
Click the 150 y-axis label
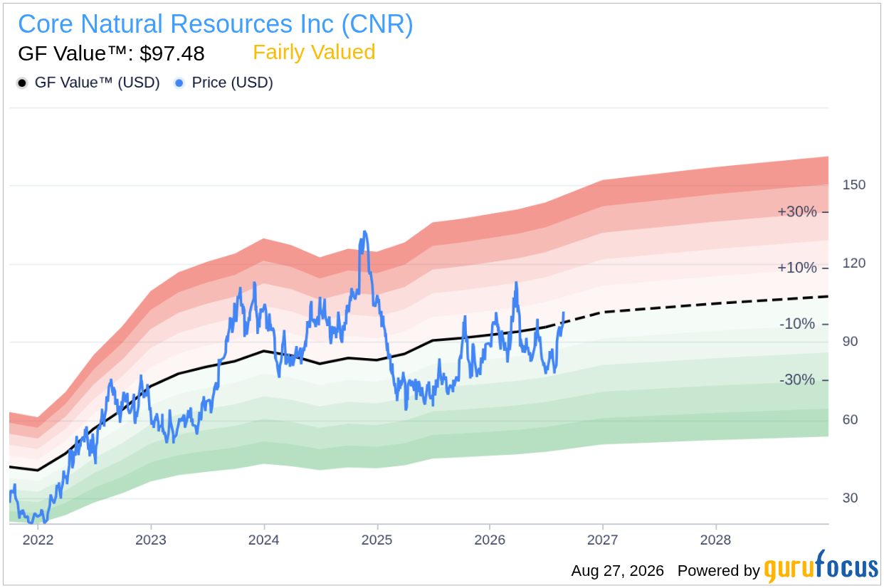(x=853, y=185)
